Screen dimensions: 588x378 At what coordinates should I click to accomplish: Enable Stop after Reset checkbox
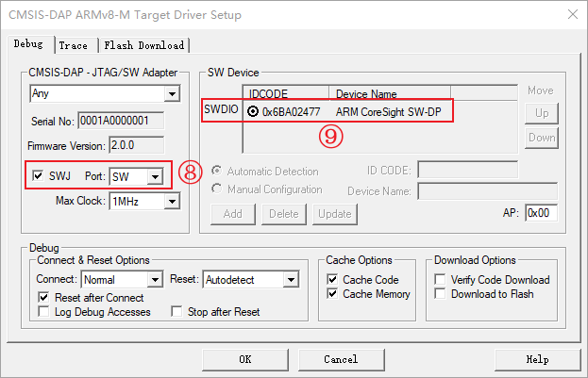(176, 311)
